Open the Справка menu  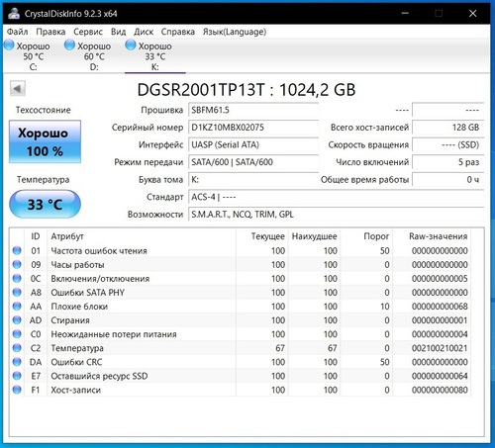178,32
